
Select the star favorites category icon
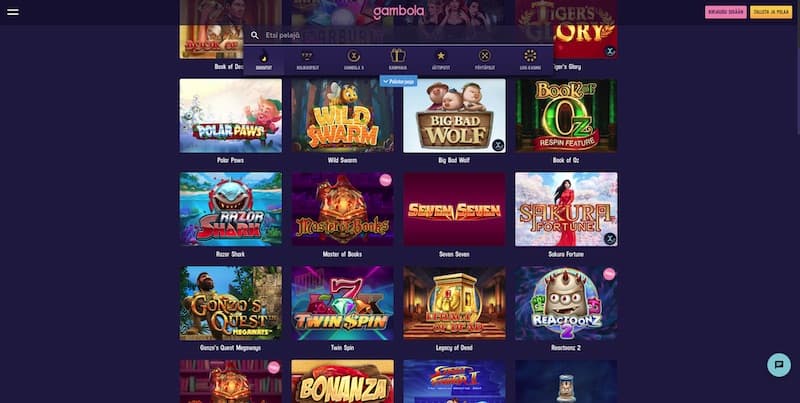coord(441,60)
